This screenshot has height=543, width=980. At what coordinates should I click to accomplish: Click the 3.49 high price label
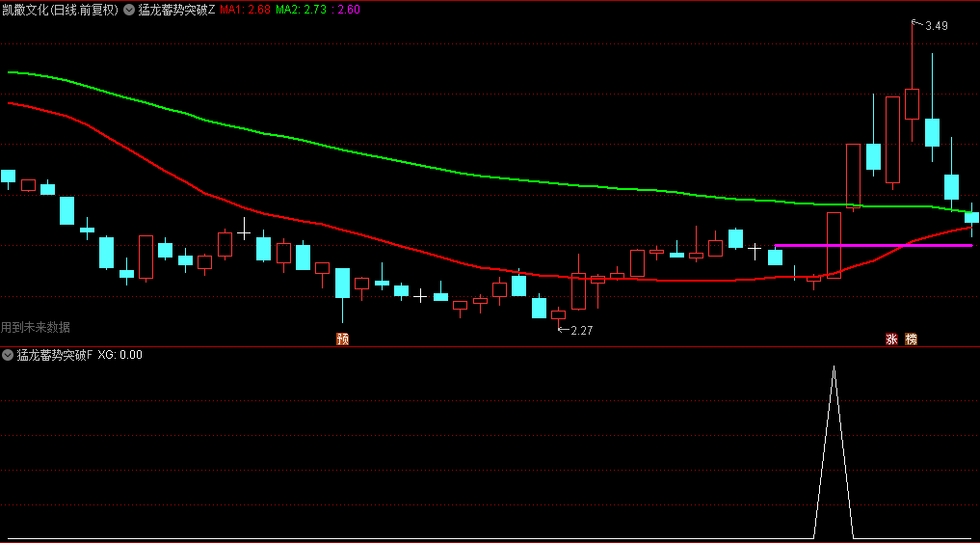937,26
